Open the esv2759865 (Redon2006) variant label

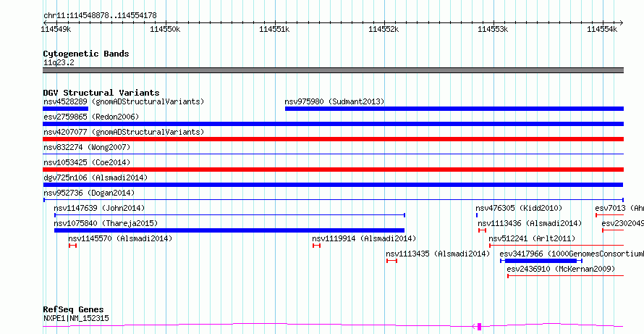point(91,117)
